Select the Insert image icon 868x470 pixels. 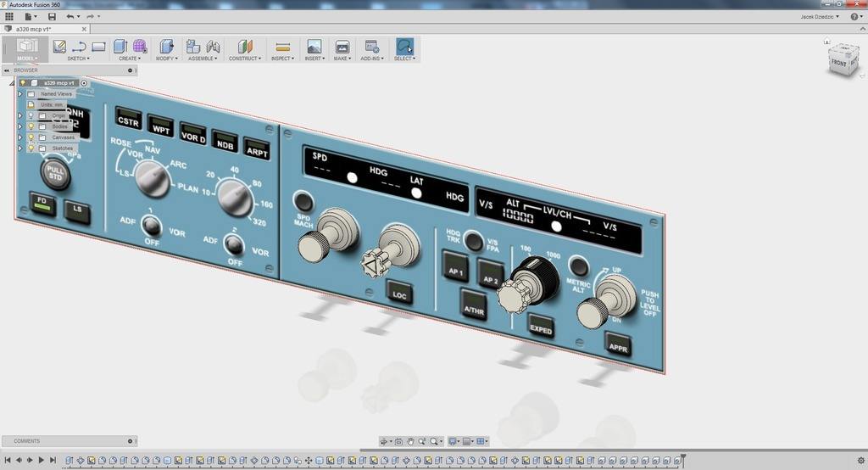click(314, 46)
